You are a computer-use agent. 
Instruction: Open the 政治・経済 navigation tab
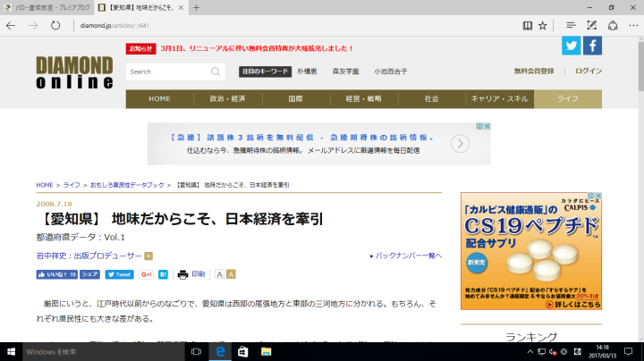point(227,98)
